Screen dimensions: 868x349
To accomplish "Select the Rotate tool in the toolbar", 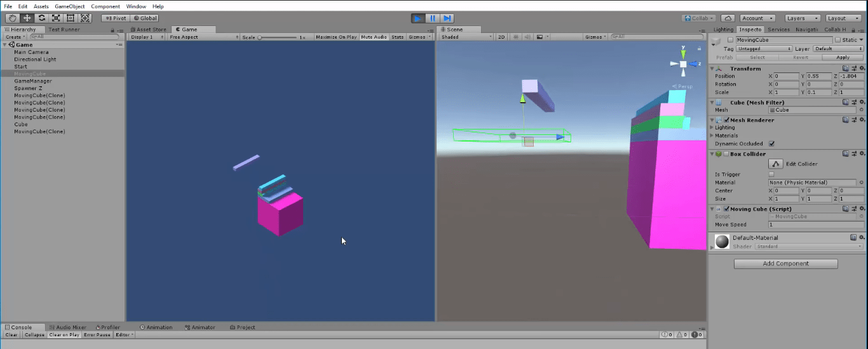I will tap(42, 18).
